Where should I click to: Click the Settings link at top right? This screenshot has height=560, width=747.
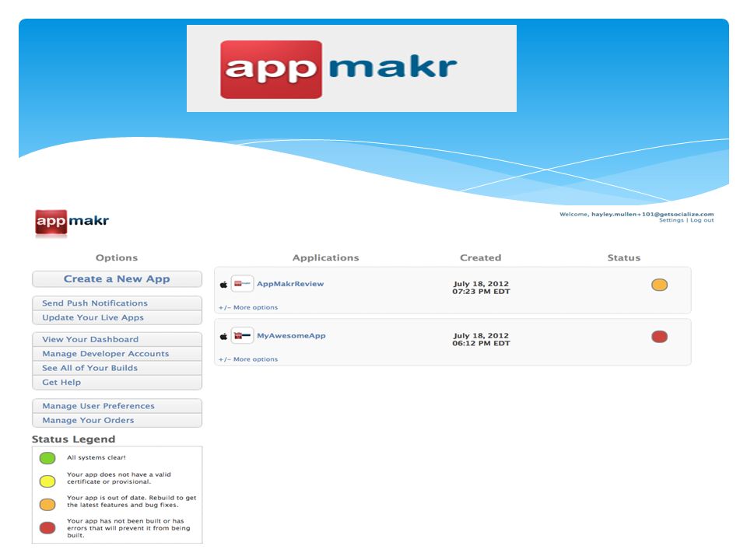coord(672,220)
